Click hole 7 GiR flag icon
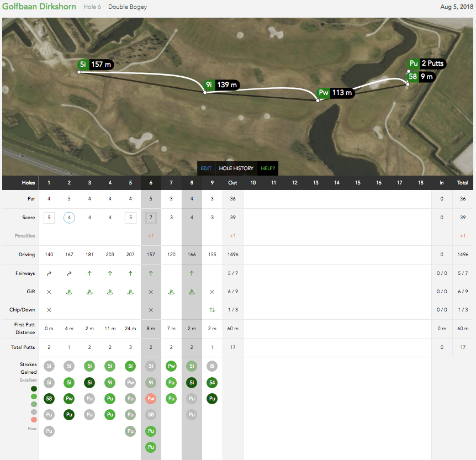Image resolution: width=476 pixels, height=460 pixels. coord(171,292)
